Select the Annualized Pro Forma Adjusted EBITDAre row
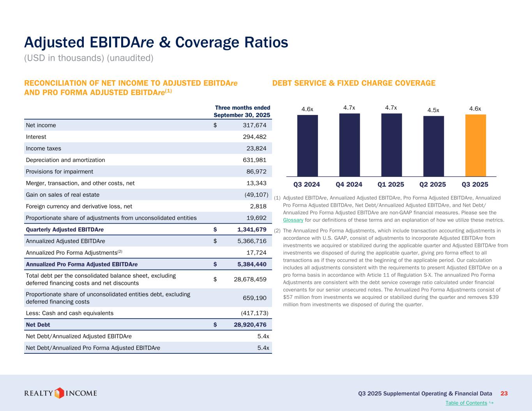 [148, 264]
